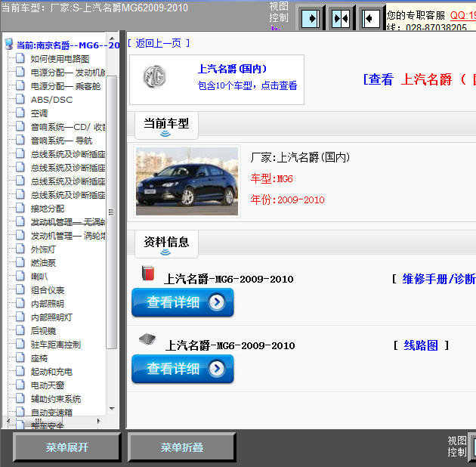Open 音响系统—导航 tree item
476x467 pixels.
pos(61,141)
